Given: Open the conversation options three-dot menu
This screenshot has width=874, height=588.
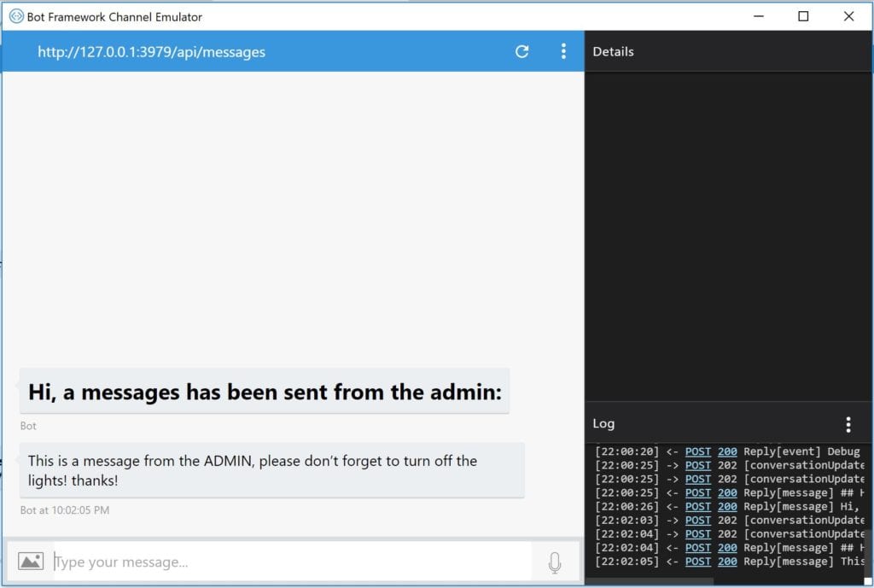Looking at the screenshot, I should (x=563, y=51).
